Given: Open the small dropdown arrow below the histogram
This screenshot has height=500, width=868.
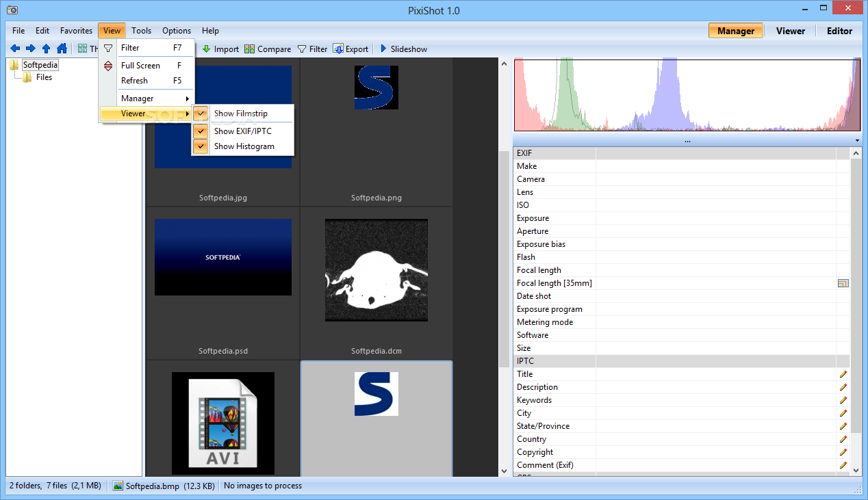Looking at the screenshot, I should (857, 141).
